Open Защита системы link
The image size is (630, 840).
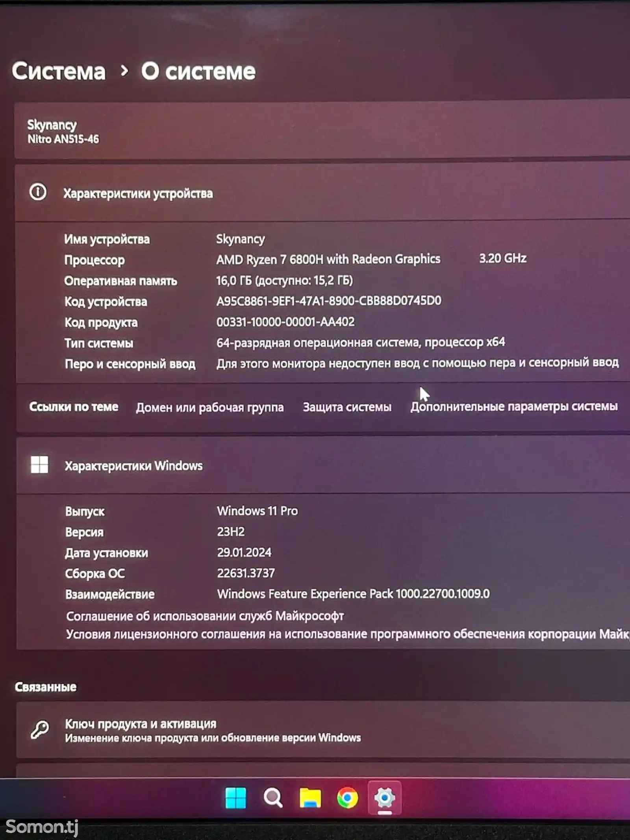tap(347, 407)
